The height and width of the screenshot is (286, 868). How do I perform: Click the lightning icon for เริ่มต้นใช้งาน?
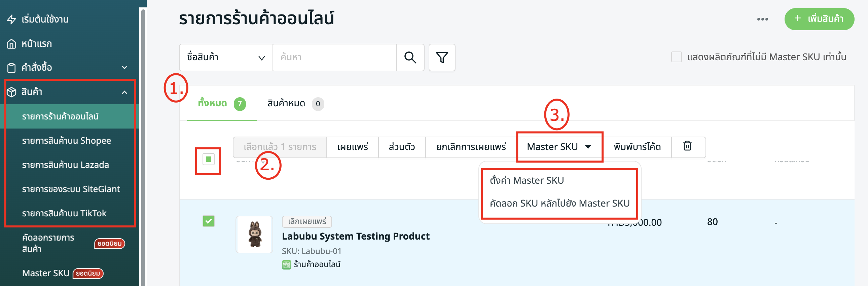[x=11, y=19]
